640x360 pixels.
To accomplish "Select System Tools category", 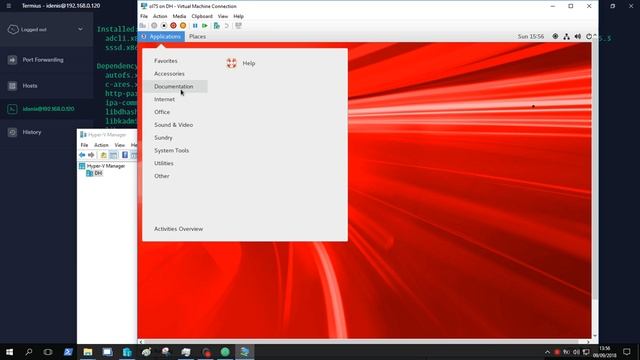I will point(171,150).
